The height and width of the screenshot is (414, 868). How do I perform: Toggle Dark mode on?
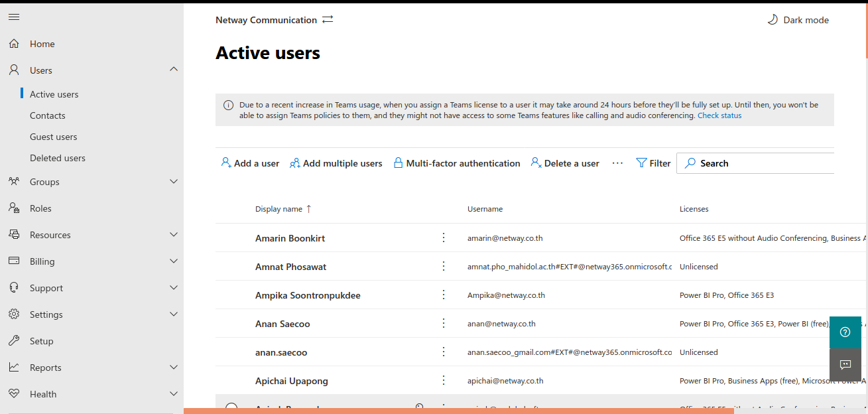798,20
